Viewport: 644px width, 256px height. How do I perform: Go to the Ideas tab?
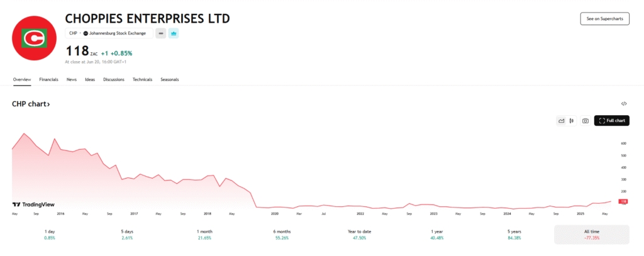[x=90, y=79]
